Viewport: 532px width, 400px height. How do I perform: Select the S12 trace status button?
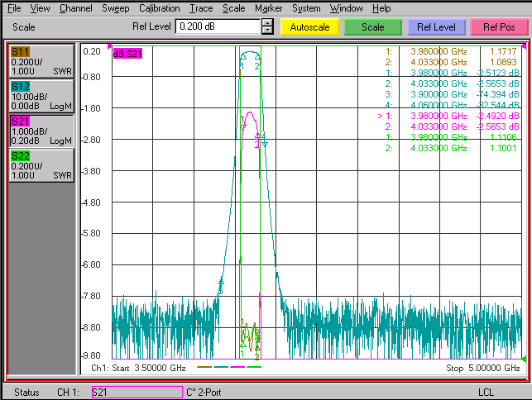point(41,96)
